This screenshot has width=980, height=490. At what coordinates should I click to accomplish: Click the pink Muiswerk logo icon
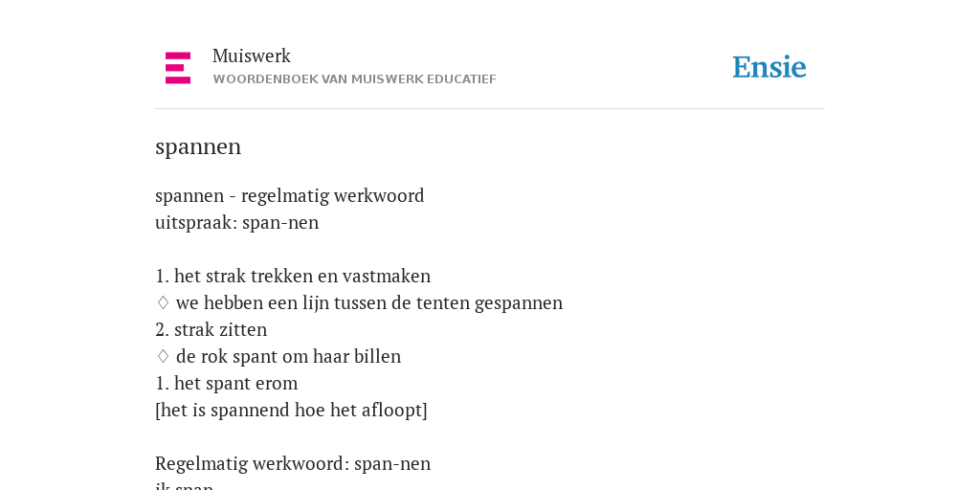point(178,68)
